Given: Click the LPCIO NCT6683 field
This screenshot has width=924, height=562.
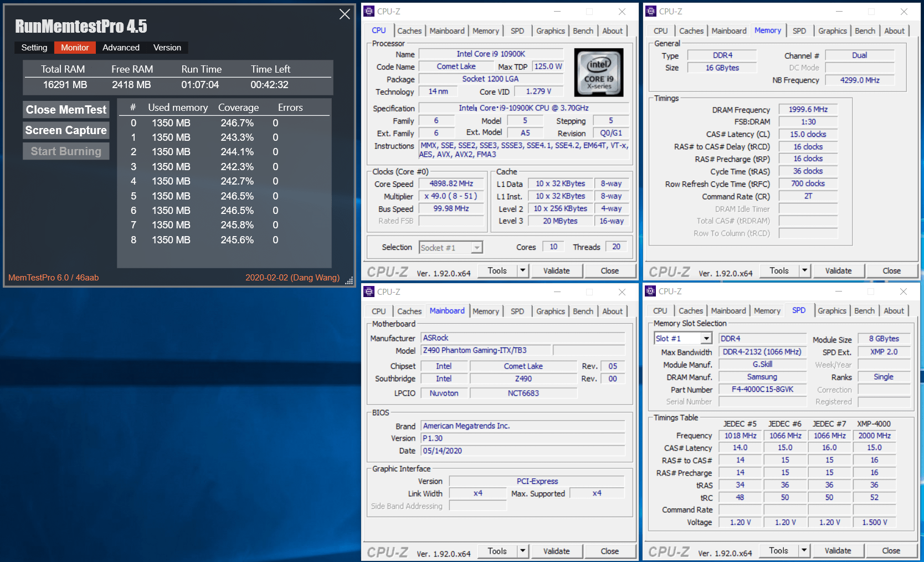Looking at the screenshot, I should (523, 393).
